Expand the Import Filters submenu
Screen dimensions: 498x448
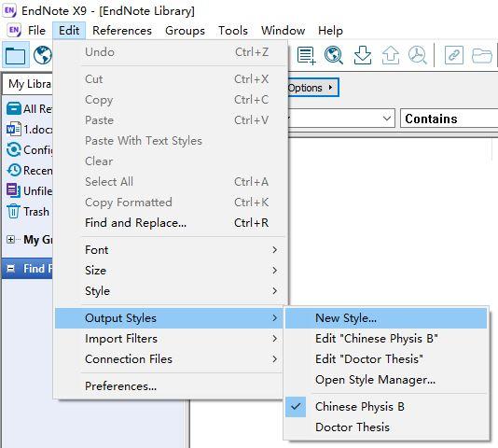pyautogui.click(x=169, y=339)
